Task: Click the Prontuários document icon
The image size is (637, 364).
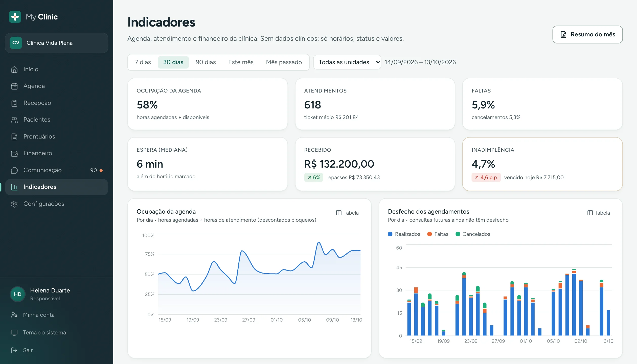Action: 14,137
